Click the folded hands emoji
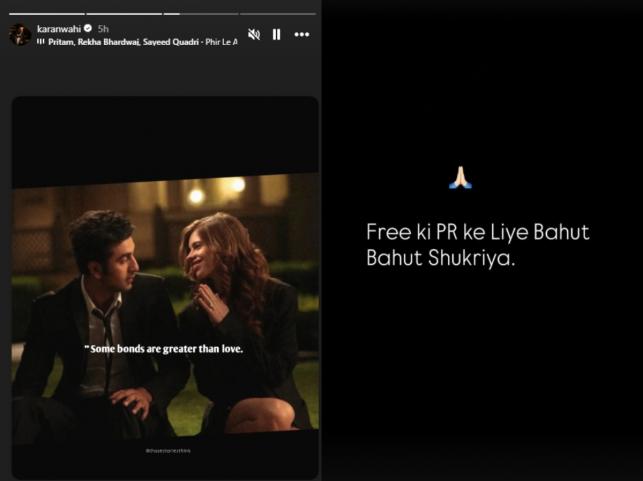Screen dimensions: 643x481 [460, 179]
